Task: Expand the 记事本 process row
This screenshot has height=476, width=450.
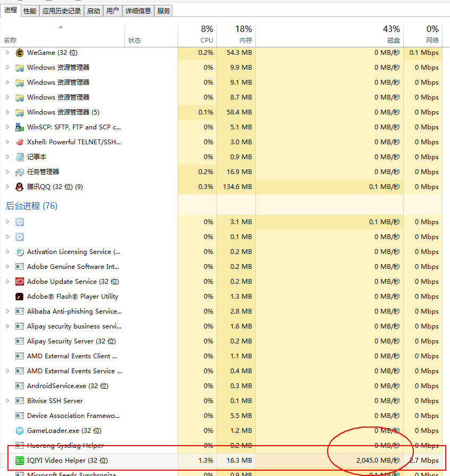Action: tap(7, 157)
